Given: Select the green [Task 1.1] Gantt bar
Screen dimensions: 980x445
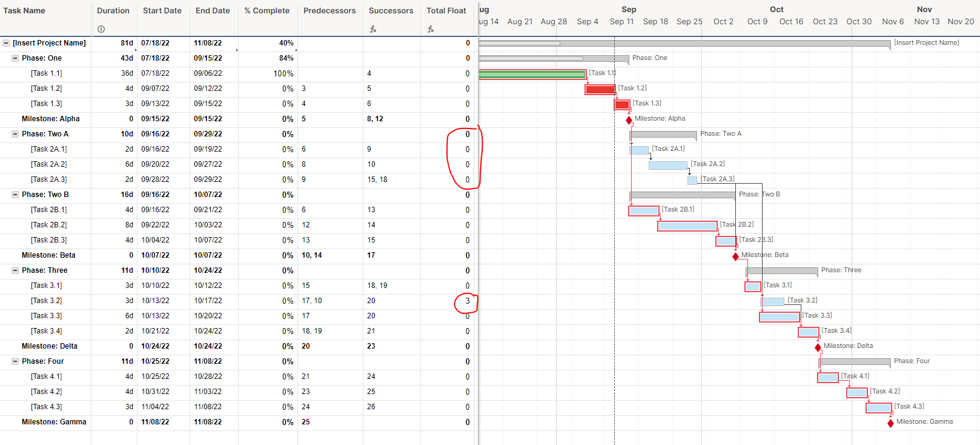Looking at the screenshot, I should [532, 75].
